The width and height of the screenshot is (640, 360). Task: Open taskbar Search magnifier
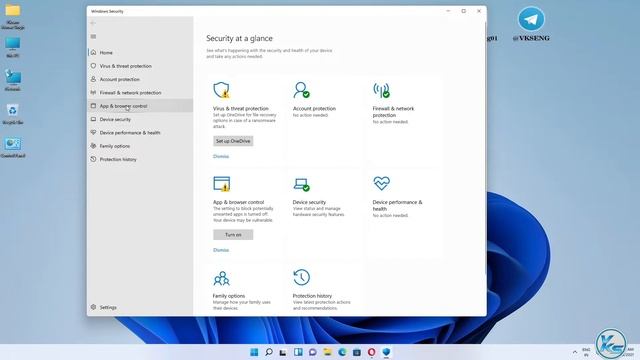tap(269, 352)
